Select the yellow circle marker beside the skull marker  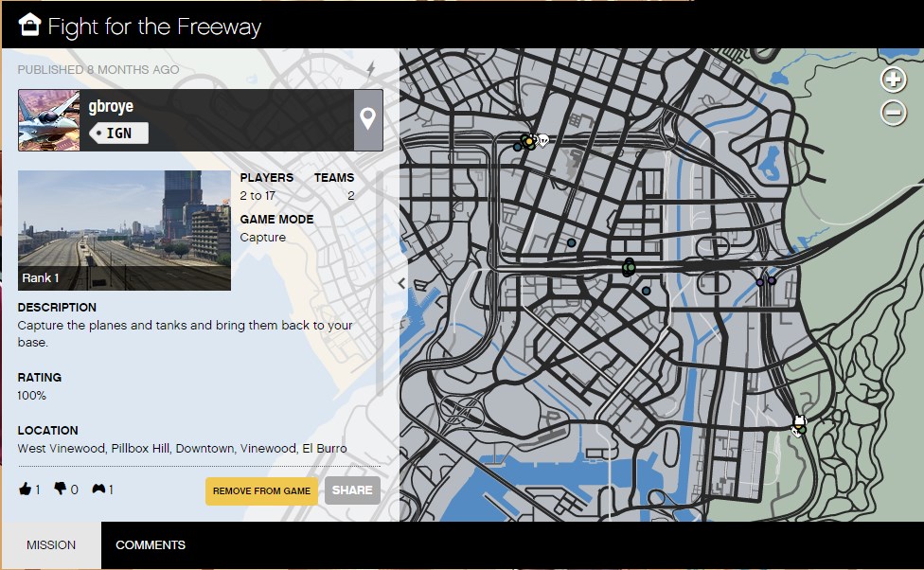tap(529, 141)
